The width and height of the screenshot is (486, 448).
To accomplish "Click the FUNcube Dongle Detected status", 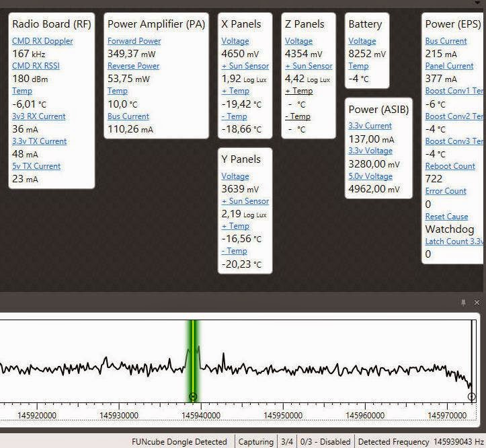I will coord(179,442).
